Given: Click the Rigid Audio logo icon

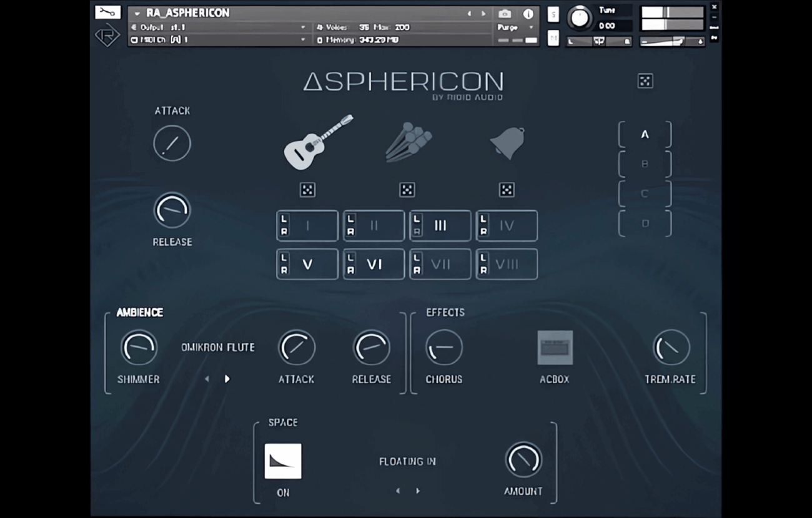Looking at the screenshot, I should 107,36.
